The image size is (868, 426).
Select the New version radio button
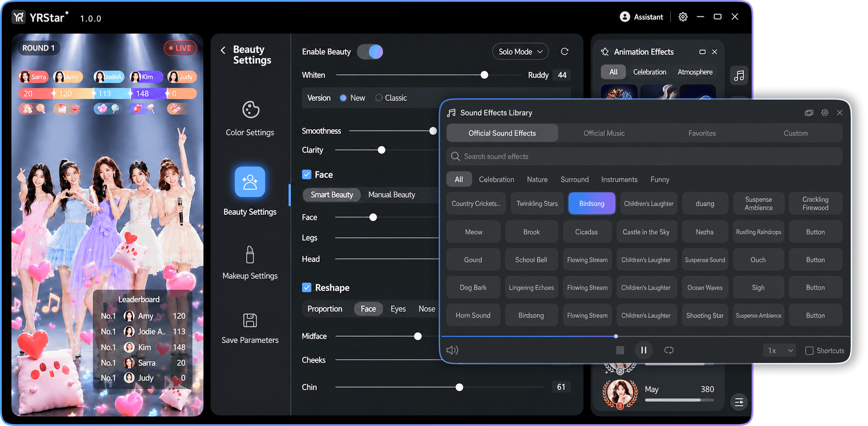click(343, 98)
